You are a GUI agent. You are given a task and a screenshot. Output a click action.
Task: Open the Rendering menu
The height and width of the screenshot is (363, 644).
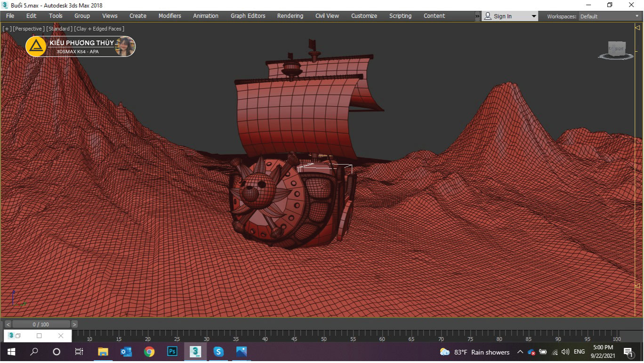tap(290, 16)
